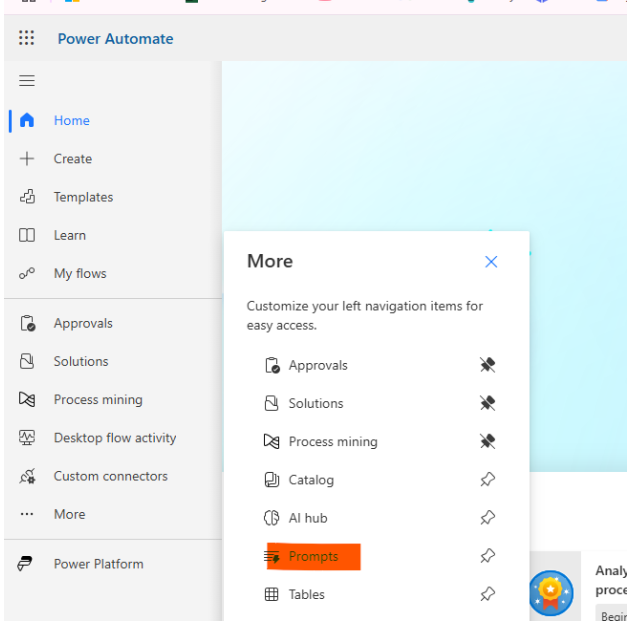
Task: Open Process mining in left sidebar
Action: 98,400
